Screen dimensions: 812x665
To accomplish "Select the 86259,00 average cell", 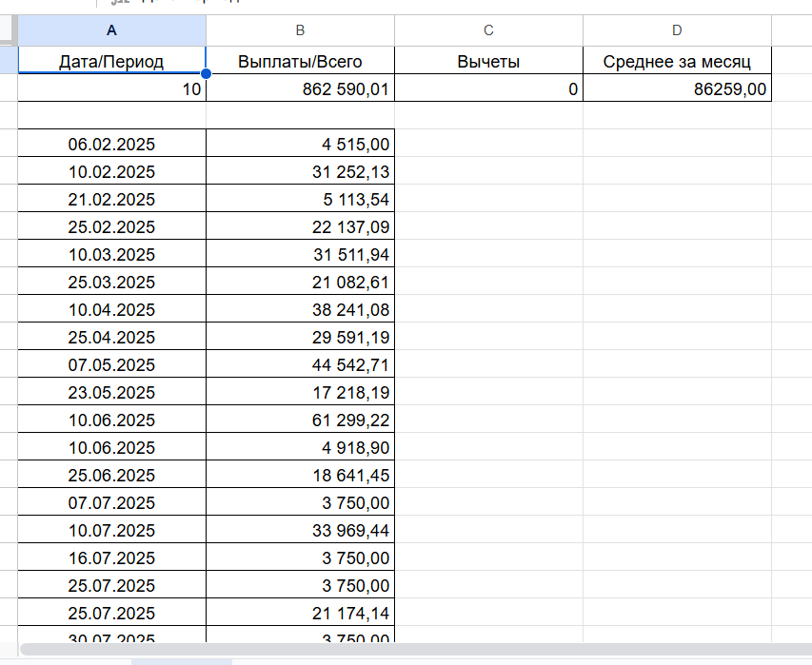I will 678,88.
